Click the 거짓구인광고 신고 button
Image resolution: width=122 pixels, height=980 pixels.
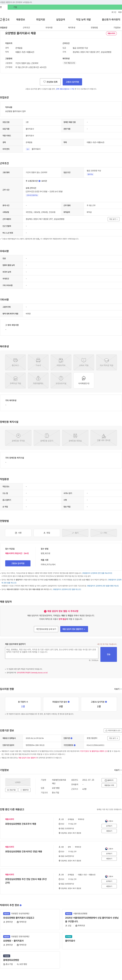click(x=113, y=730)
